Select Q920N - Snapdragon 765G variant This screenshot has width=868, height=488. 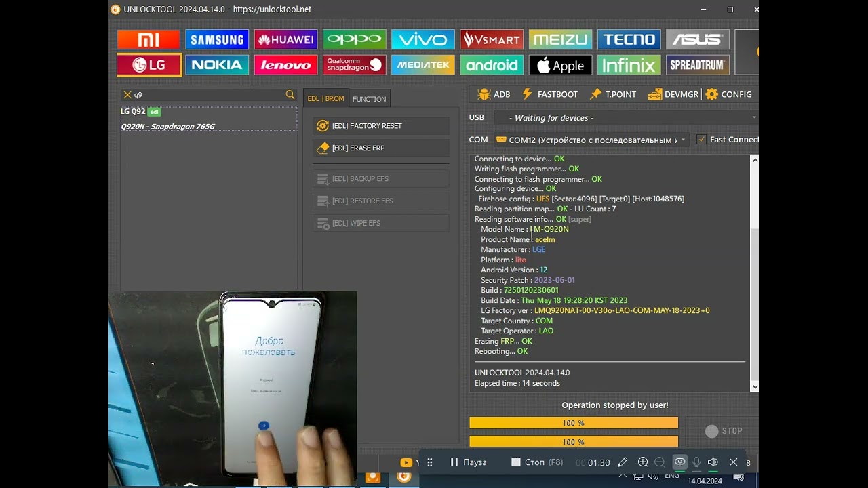(208, 126)
